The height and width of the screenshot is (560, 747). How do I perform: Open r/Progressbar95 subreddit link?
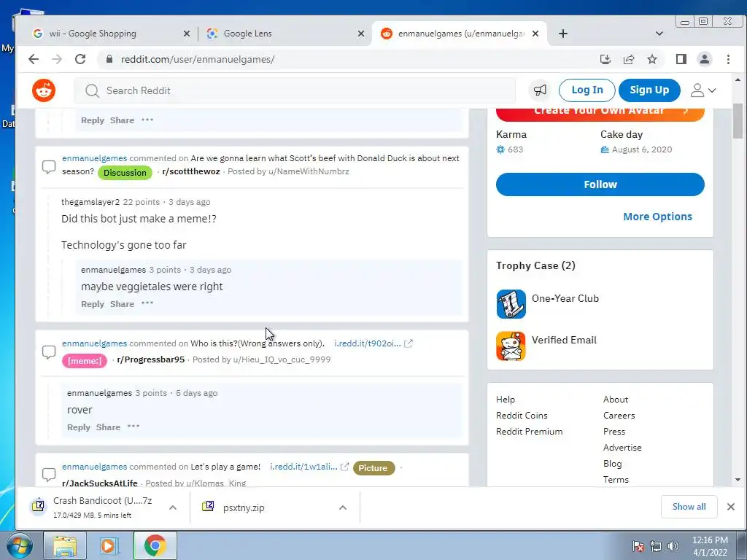(150, 359)
